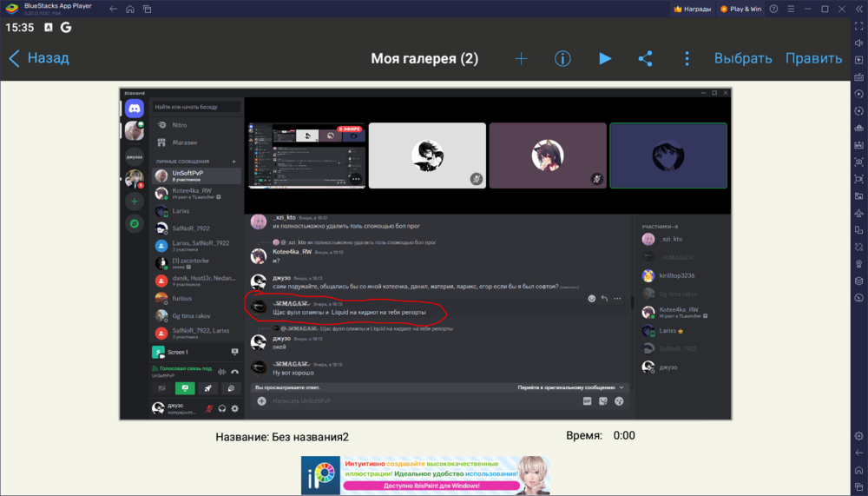Open Play & Win in title bar
The height and width of the screenshot is (496, 868).
[740, 9]
